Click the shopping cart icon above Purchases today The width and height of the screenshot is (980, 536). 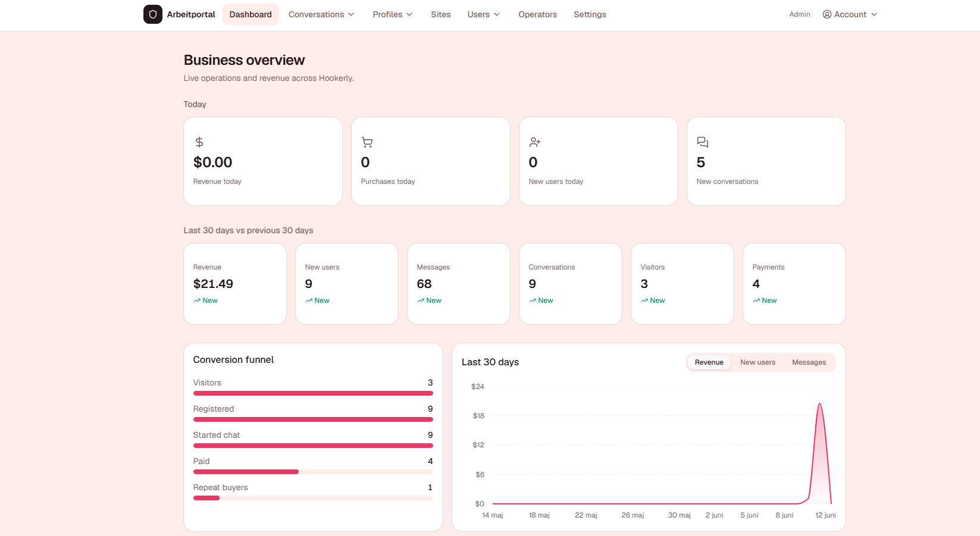pyautogui.click(x=367, y=142)
